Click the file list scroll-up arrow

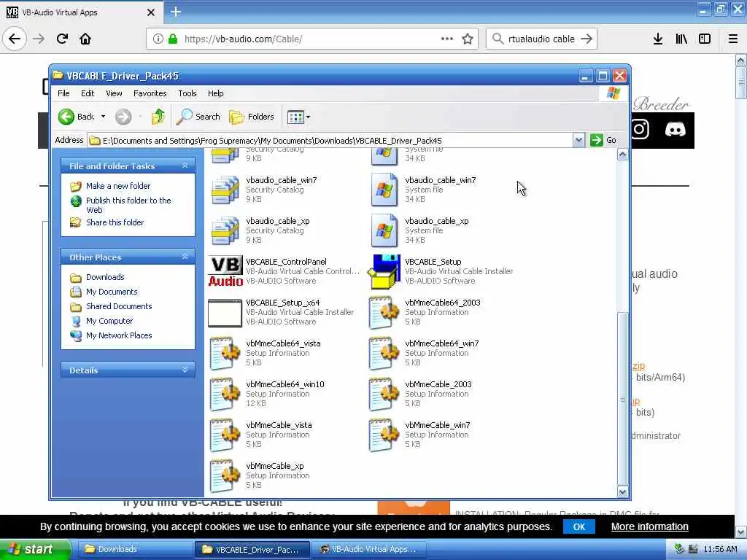coord(622,155)
